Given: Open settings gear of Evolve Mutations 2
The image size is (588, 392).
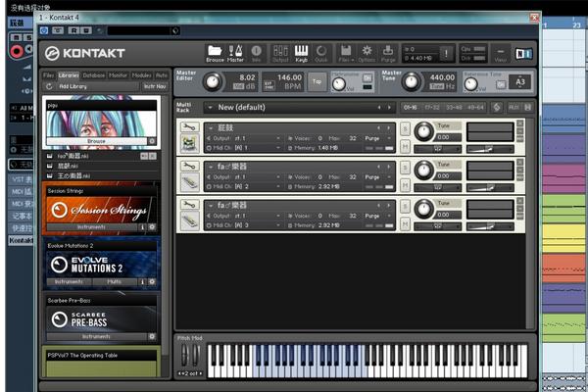Looking at the screenshot, I should point(152,281).
